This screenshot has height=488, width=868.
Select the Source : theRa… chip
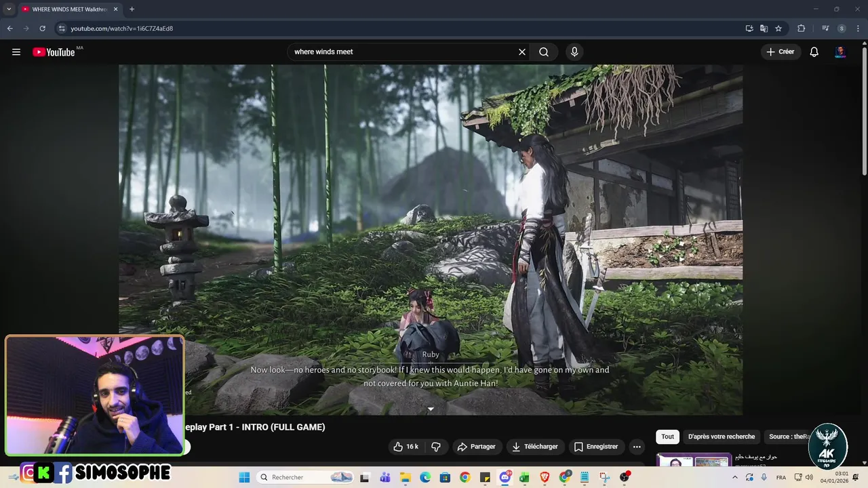point(788,436)
